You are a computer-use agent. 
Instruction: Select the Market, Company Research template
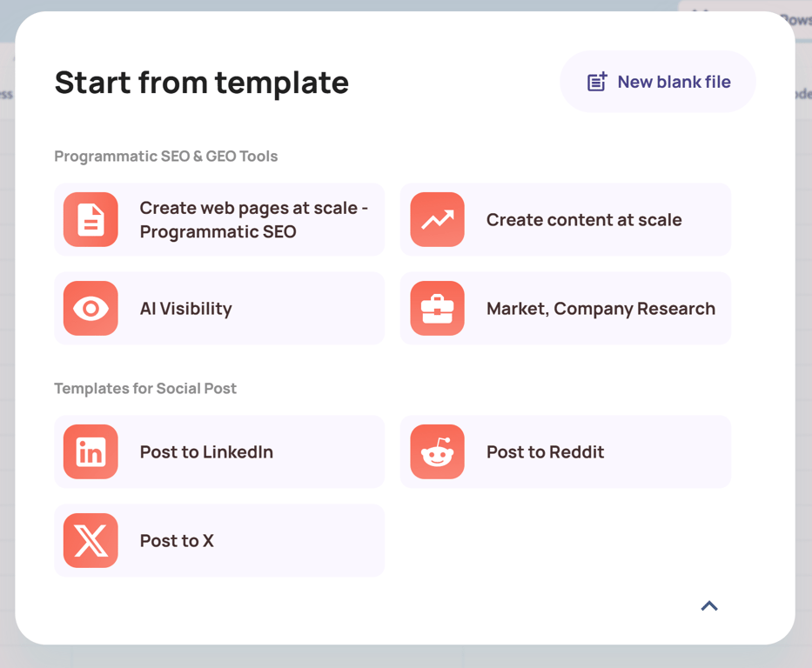coord(601,309)
